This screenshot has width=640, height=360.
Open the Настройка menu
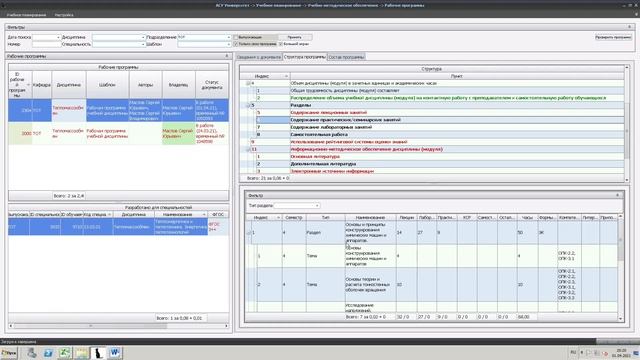64,15
